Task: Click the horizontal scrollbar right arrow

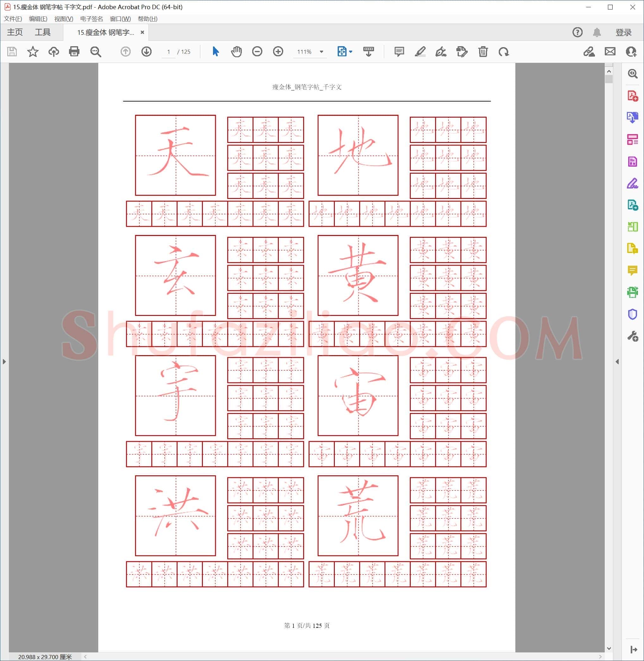Action: click(x=600, y=657)
